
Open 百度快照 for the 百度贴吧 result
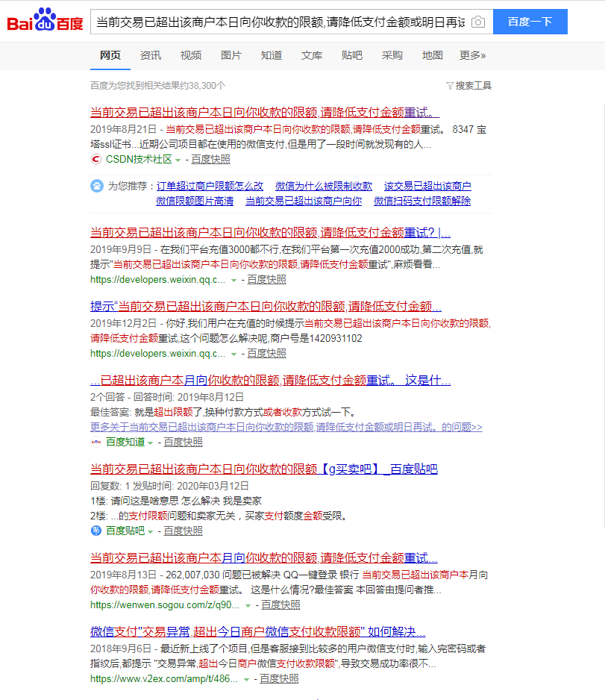tap(183, 531)
